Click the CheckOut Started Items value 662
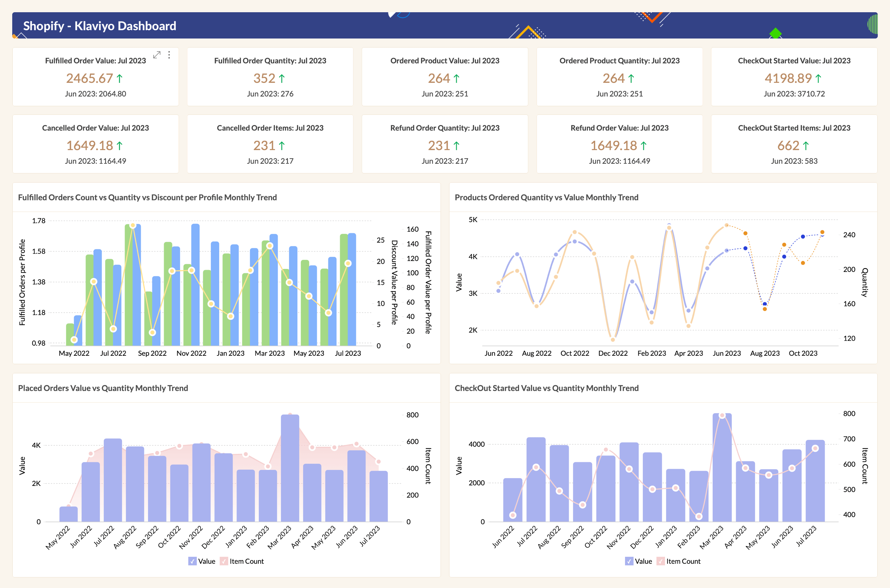Image resolution: width=890 pixels, height=588 pixels. [x=788, y=145]
